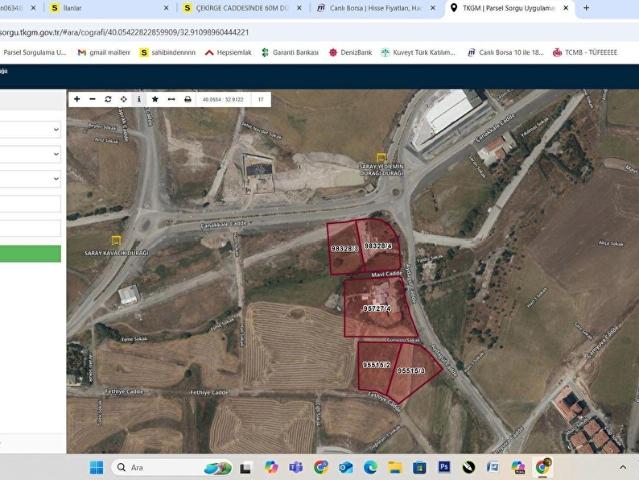Viewport: 639px width, 480px height.
Task: Open Canlı Borsa 10 ile 18 bookmark
Action: 505,53
